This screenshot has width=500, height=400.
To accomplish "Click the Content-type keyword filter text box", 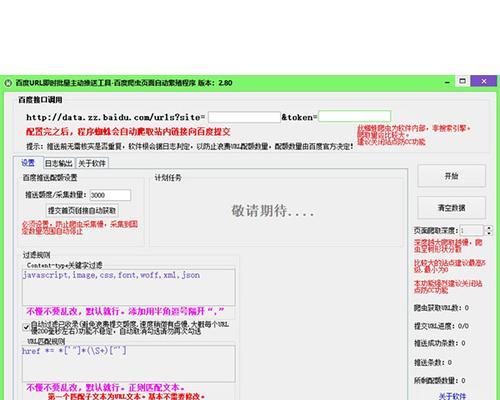I will 129,287.
